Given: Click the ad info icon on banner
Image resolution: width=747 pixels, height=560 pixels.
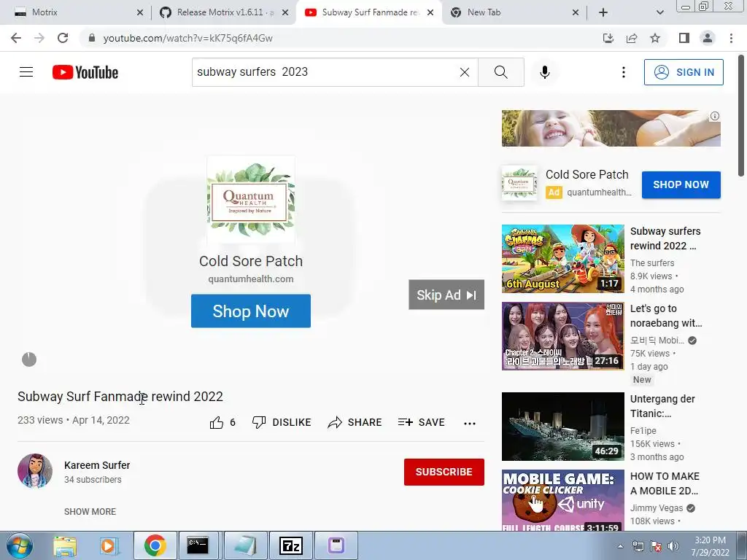Looking at the screenshot, I should (x=715, y=116).
